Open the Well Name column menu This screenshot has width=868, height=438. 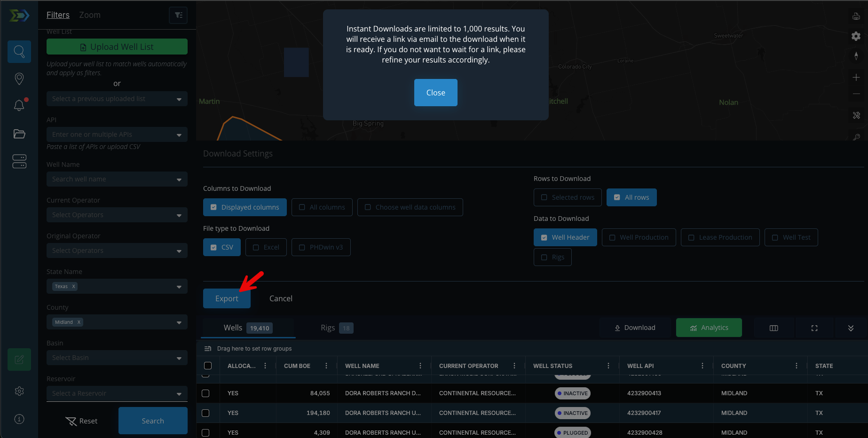421,366
